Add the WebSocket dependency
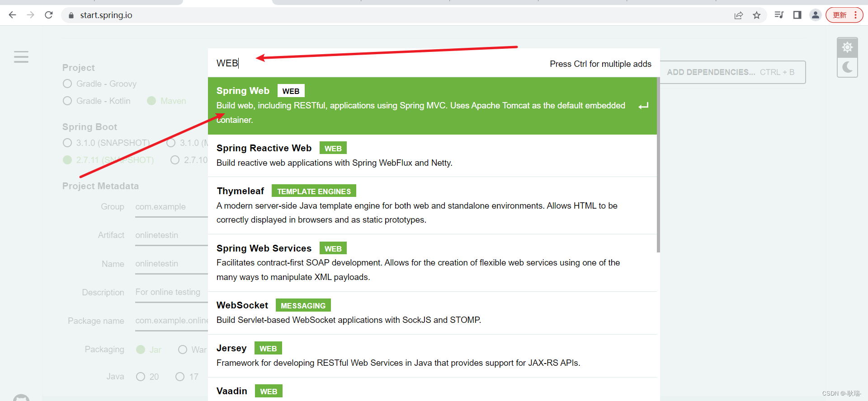Screen dimensions: 868x401 432,313
